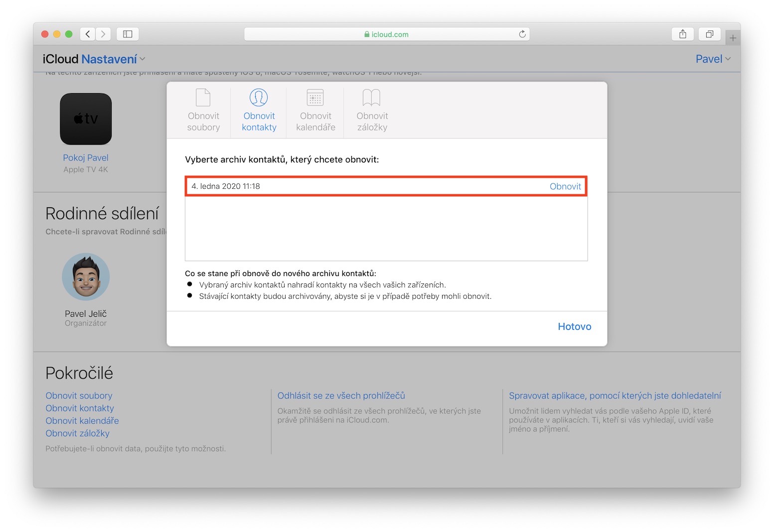Expand the Nastavení dropdown in the iCloud header

coord(114,59)
